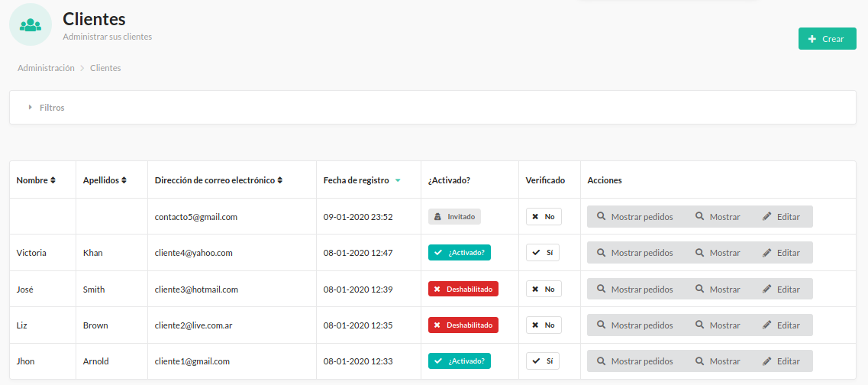Image resolution: width=868 pixels, height=385 pixels.
Task: Edit customer Jhon Arnold
Action: pos(781,361)
